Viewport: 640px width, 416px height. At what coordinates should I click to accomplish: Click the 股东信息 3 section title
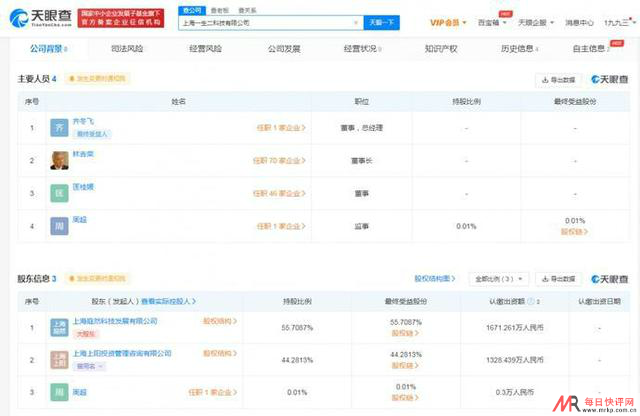pos(37,279)
